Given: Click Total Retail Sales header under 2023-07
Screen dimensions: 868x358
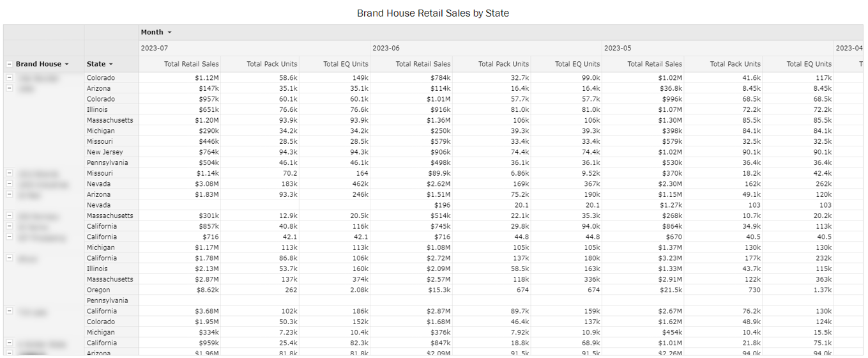Looking at the screenshot, I should click(x=191, y=64).
